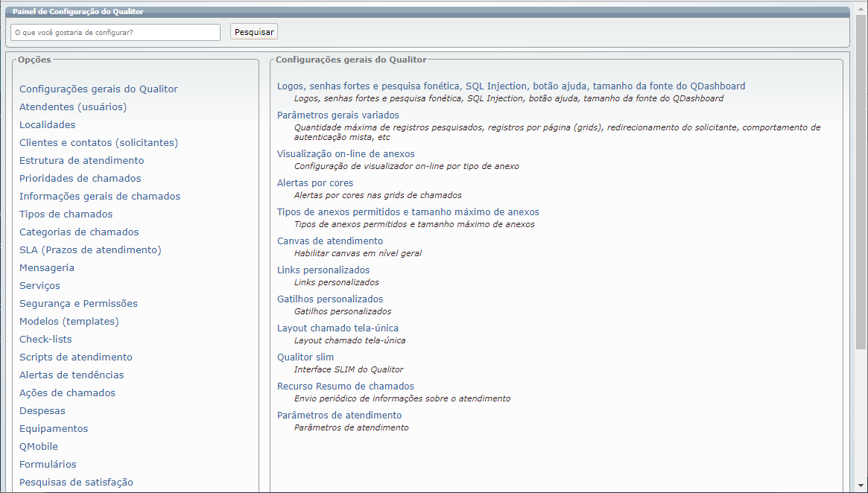Open Parâmetros de atendimento heading link
This screenshot has width=868, height=493.
coord(339,416)
